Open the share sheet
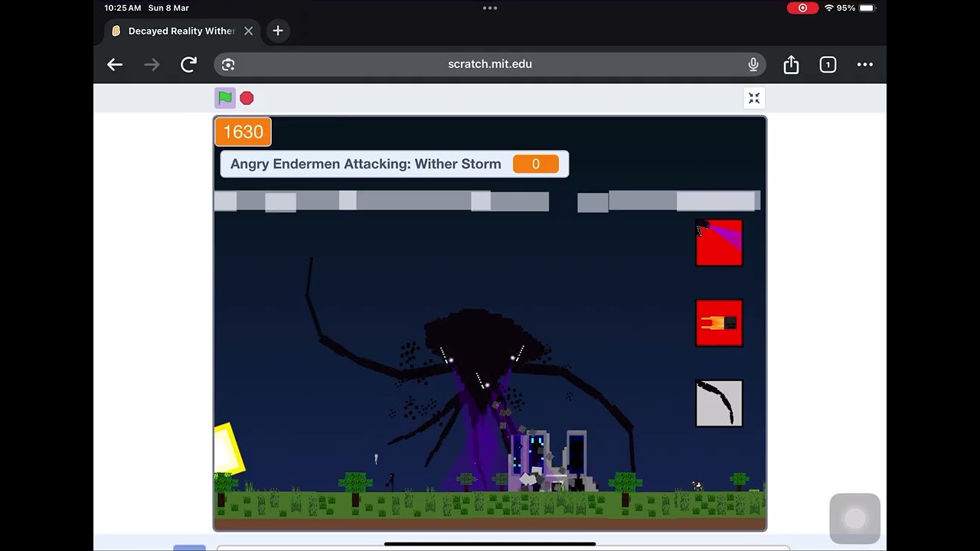Screen dimensions: 980x551 (x=791, y=64)
